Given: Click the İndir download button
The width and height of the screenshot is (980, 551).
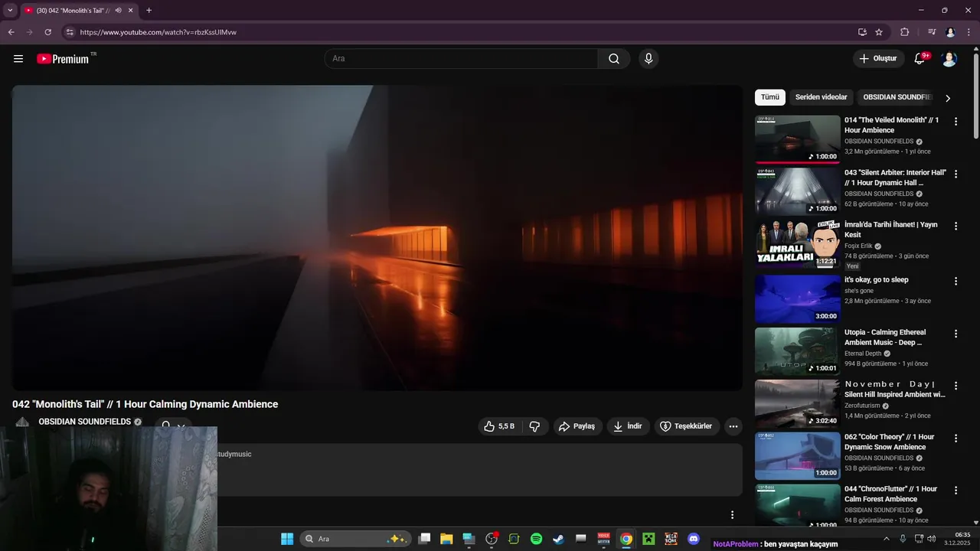Looking at the screenshot, I should point(628,426).
